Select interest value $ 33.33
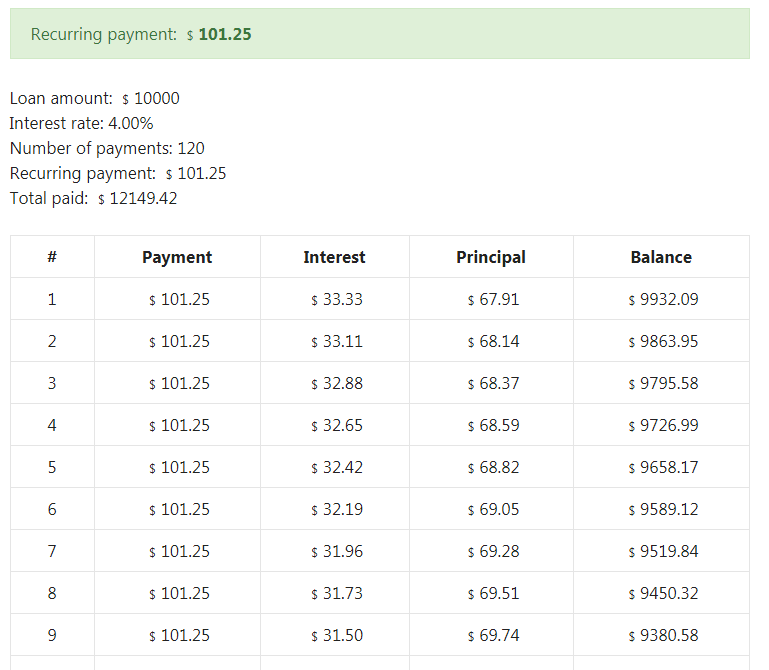 pyautogui.click(x=337, y=299)
